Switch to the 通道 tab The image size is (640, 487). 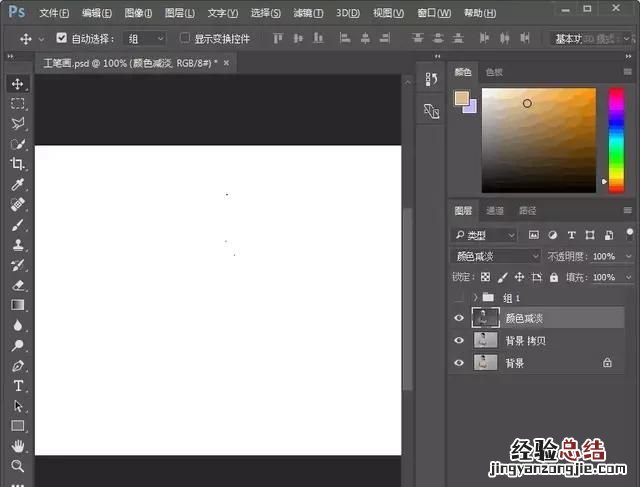click(x=495, y=211)
